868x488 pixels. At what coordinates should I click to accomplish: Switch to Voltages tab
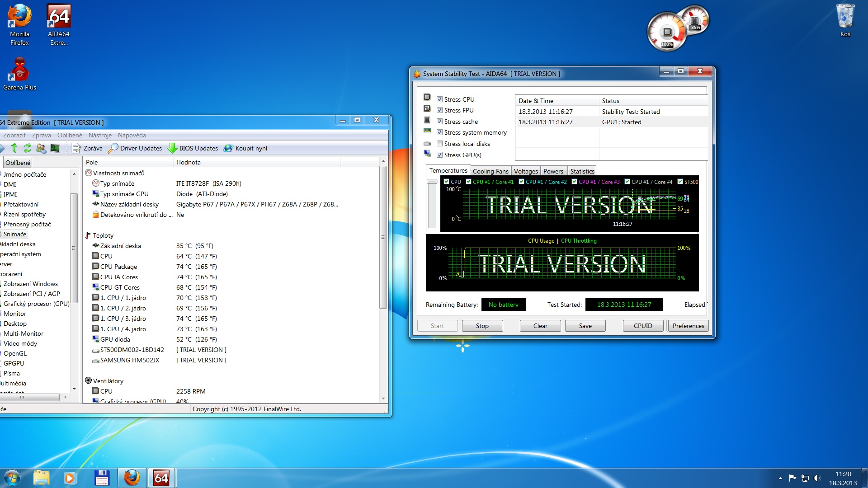[x=526, y=171]
